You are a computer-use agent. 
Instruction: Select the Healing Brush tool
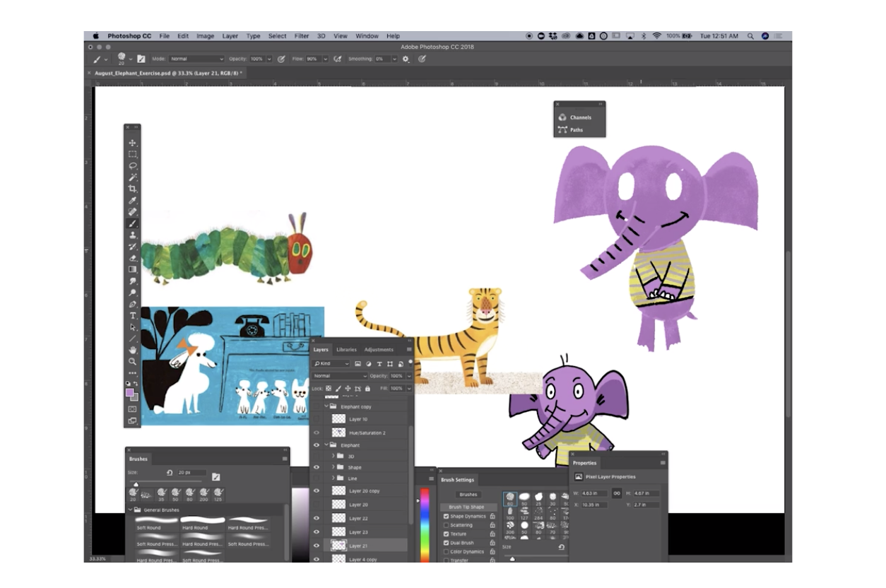pos(132,212)
